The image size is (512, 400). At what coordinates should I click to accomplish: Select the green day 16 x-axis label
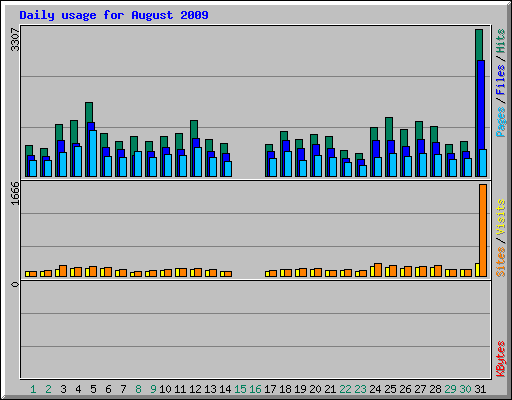coord(255,389)
